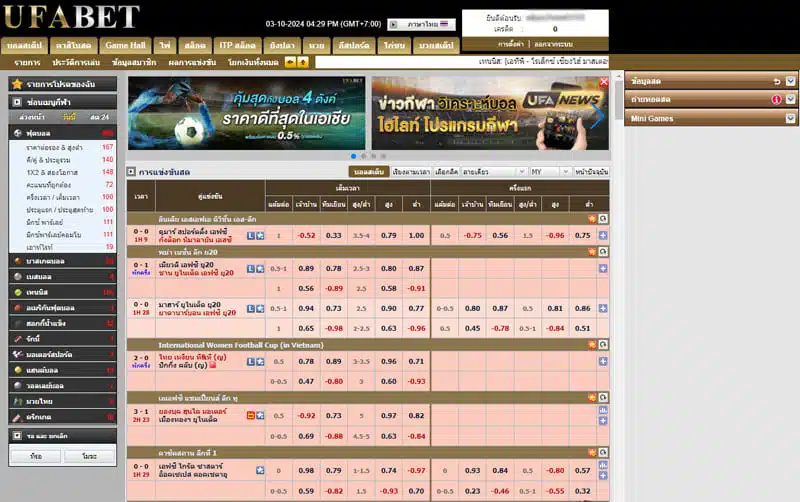Click the ice hockey icon in sidebar
Viewport: 800px width, 502px height.
pyautogui.click(x=18, y=323)
